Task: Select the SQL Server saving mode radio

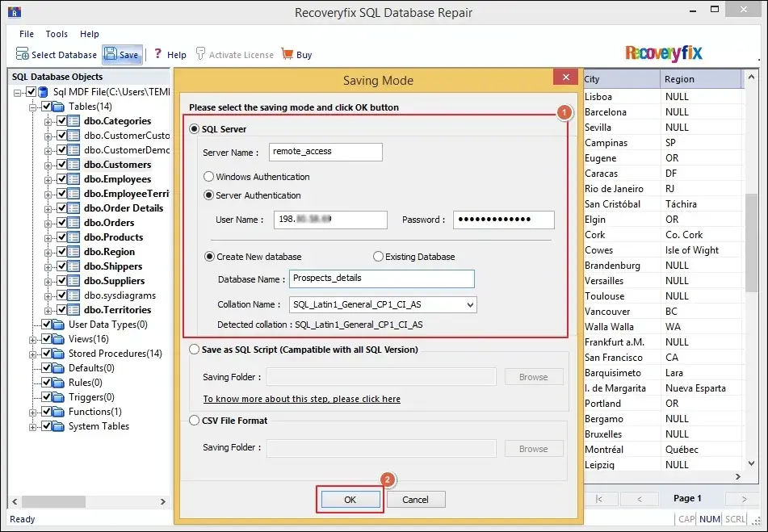Action: pos(195,129)
